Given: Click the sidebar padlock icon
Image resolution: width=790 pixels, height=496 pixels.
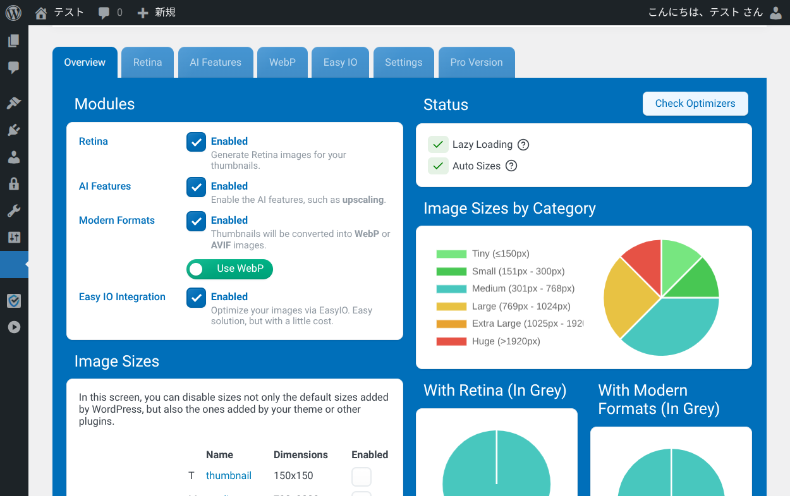Looking at the screenshot, I should click(x=14, y=184).
